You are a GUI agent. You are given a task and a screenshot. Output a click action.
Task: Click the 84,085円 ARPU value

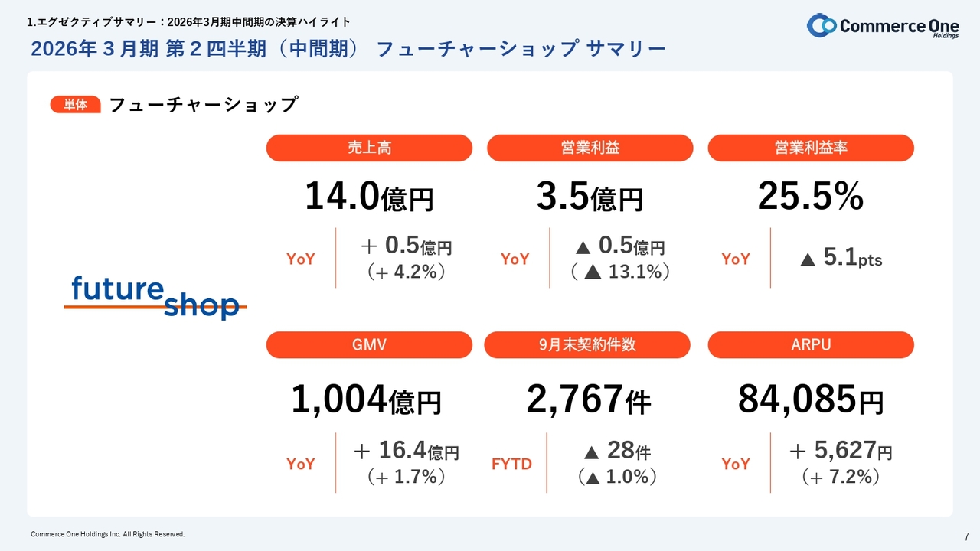810,399
